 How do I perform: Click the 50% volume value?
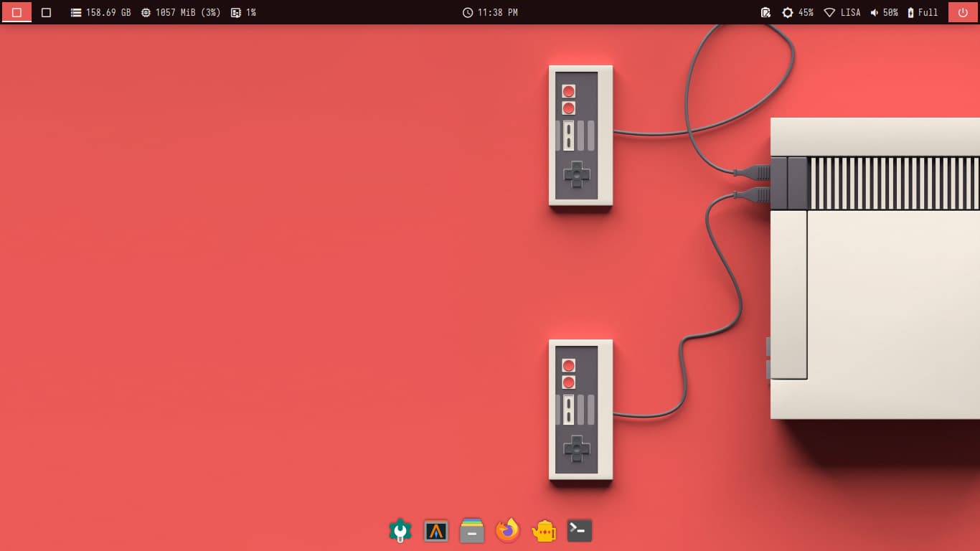click(x=890, y=13)
